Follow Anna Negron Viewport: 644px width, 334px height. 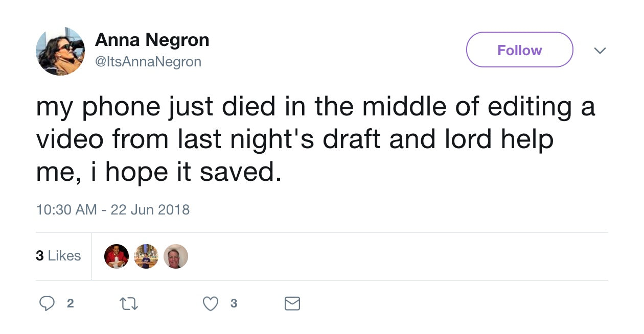coord(519,50)
